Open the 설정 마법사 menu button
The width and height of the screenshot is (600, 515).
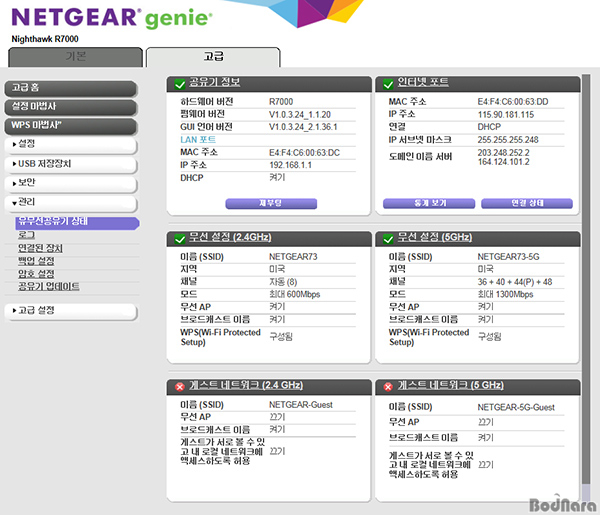coord(71,107)
